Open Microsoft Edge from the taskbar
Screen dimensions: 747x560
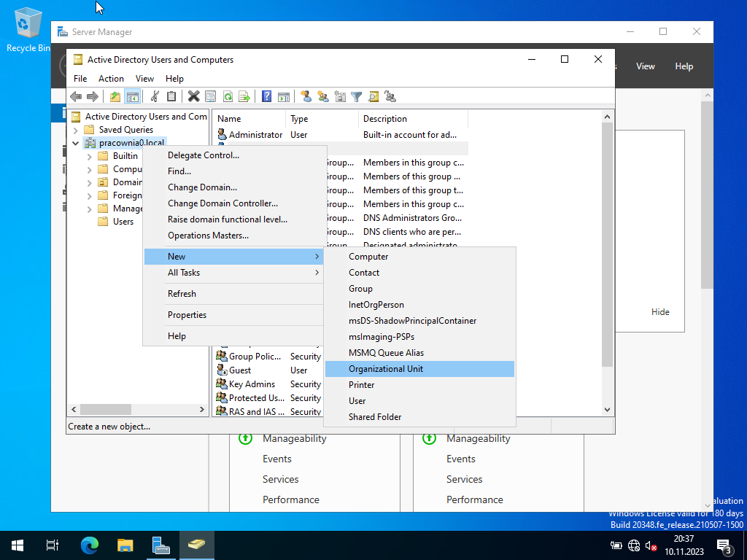tap(90, 545)
